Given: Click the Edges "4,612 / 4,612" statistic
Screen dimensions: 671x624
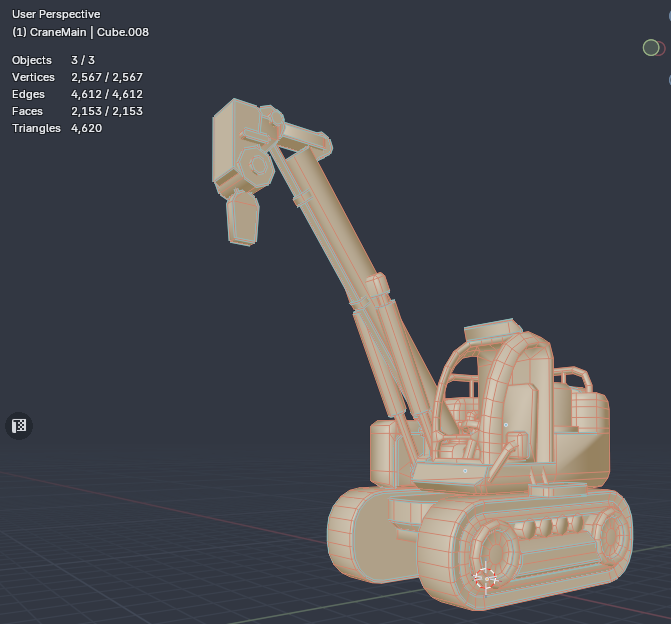Looking at the screenshot, I should tap(107, 94).
